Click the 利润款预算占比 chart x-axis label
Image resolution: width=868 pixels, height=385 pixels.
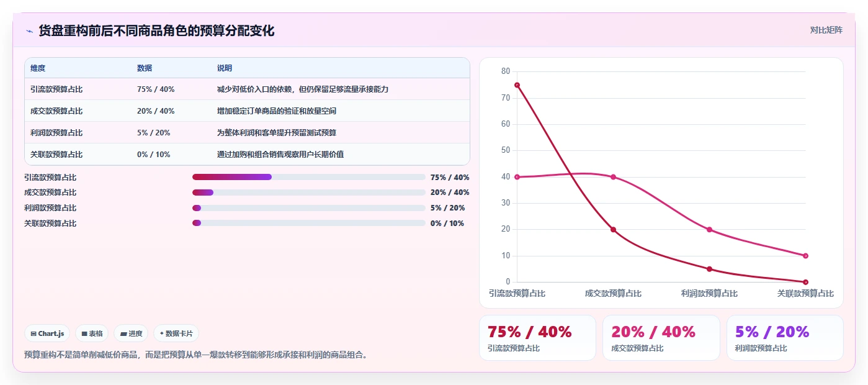coord(709,293)
